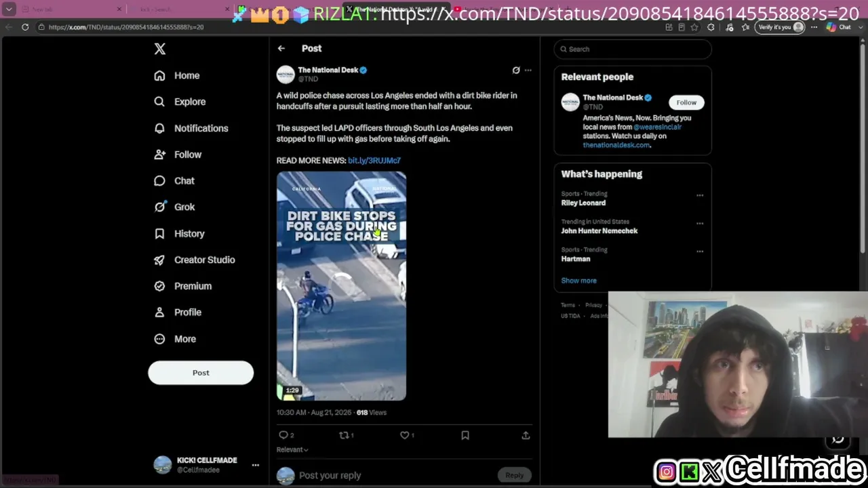
Task: Click the 618 Views count
Action: [372, 412]
